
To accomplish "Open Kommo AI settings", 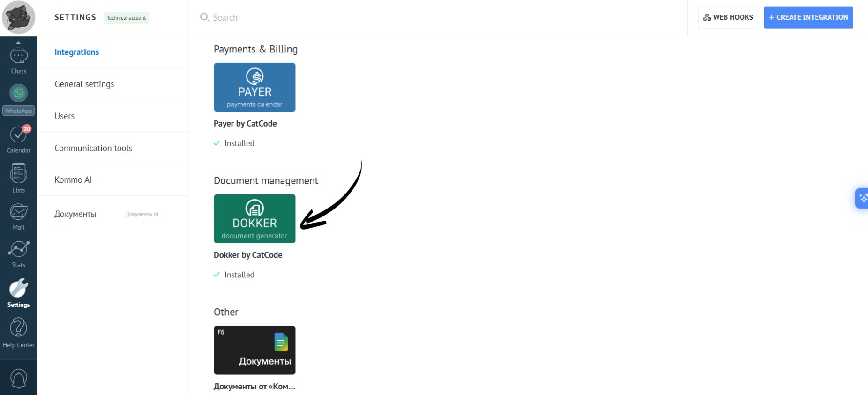I will (73, 180).
